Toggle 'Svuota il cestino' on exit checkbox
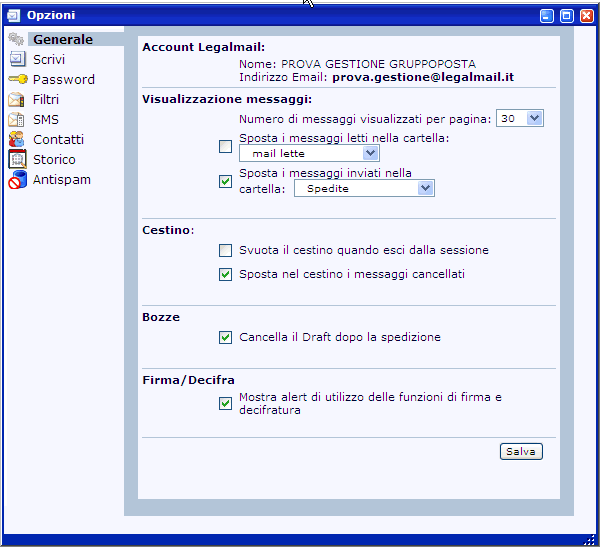 point(225,250)
